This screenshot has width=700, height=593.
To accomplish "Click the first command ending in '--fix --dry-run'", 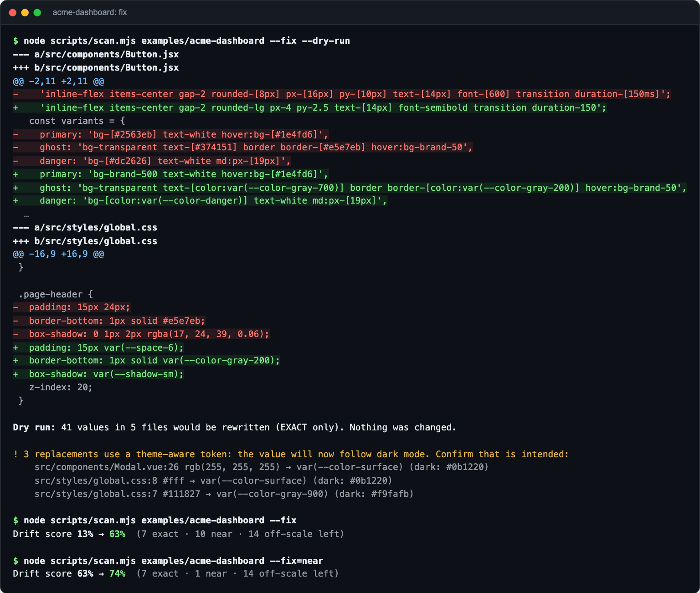I will (181, 41).
